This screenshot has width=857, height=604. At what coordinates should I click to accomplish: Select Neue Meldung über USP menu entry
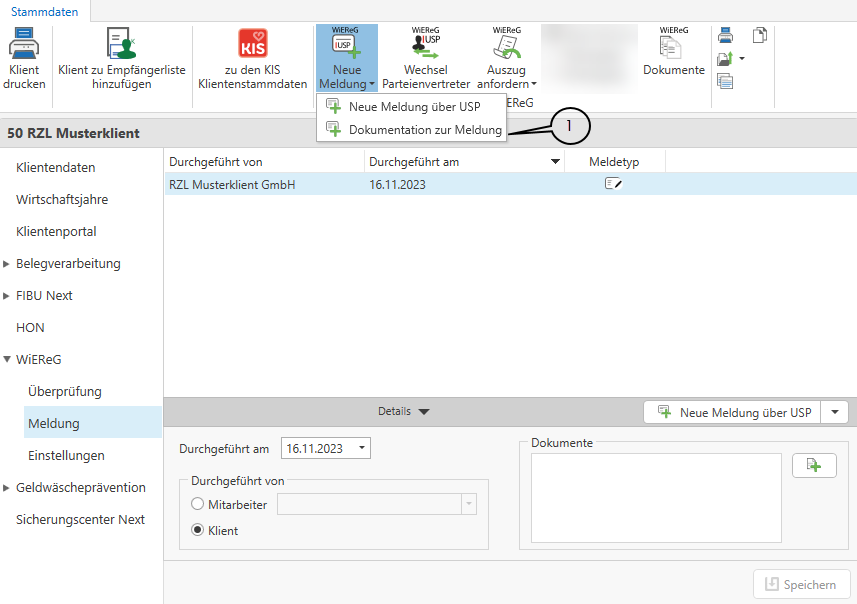click(x=414, y=107)
